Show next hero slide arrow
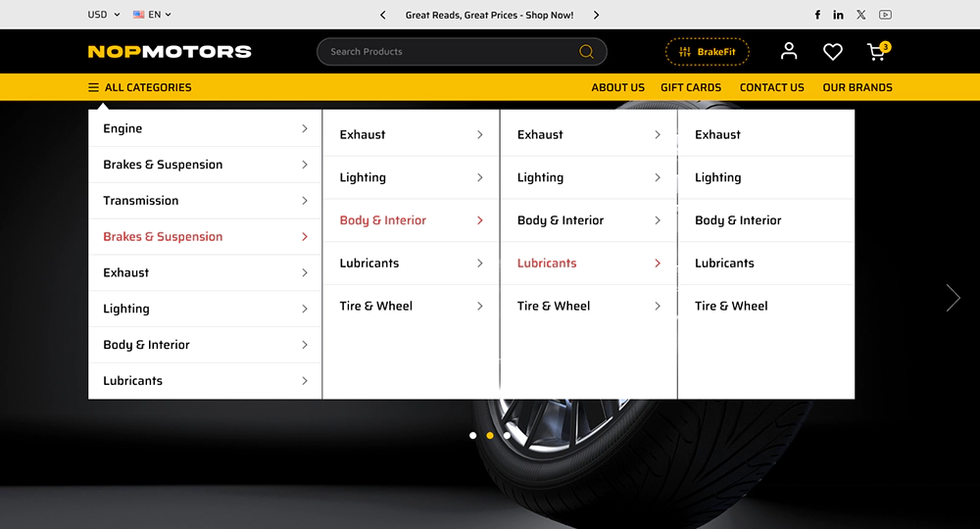The image size is (980, 529). (953, 298)
